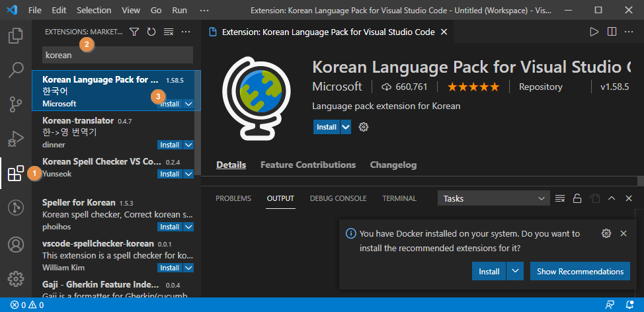Expand install options for Korean Language Pack in list
The image size is (644, 312).
coord(189,104)
